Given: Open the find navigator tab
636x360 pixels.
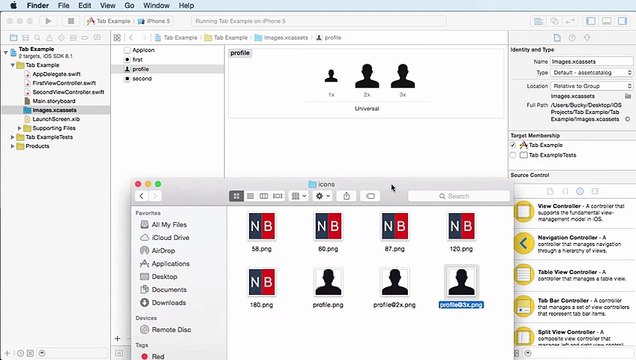Looking at the screenshot, I should click(x=37, y=38).
